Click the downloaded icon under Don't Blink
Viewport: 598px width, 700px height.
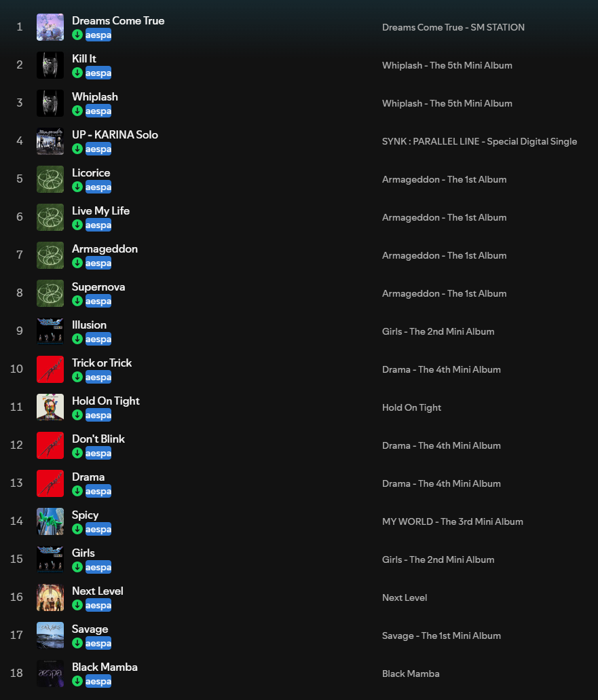77,453
